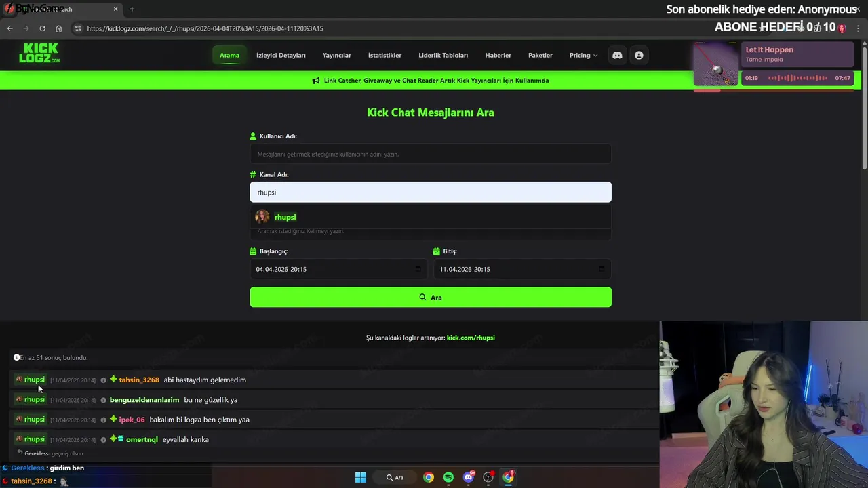Click info icon beside benguzeldenanlarim message
Image resolution: width=868 pixels, height=488 pixels.
click(103, 400)
